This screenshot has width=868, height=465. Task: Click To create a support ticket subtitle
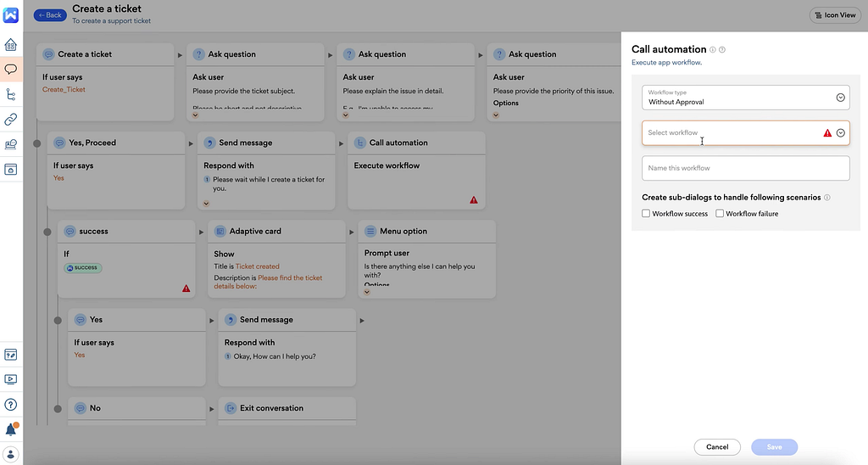tap(111, 21)
